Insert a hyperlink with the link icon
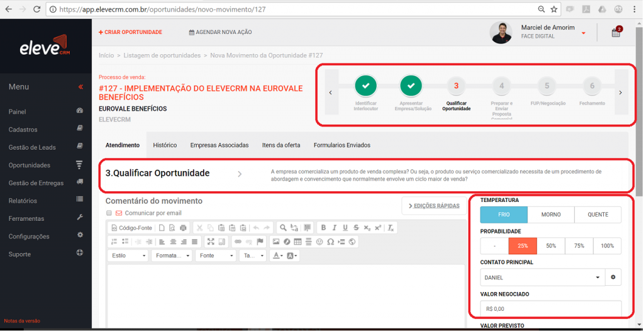This screenshot has width=644, height=331. click(238, 242)
